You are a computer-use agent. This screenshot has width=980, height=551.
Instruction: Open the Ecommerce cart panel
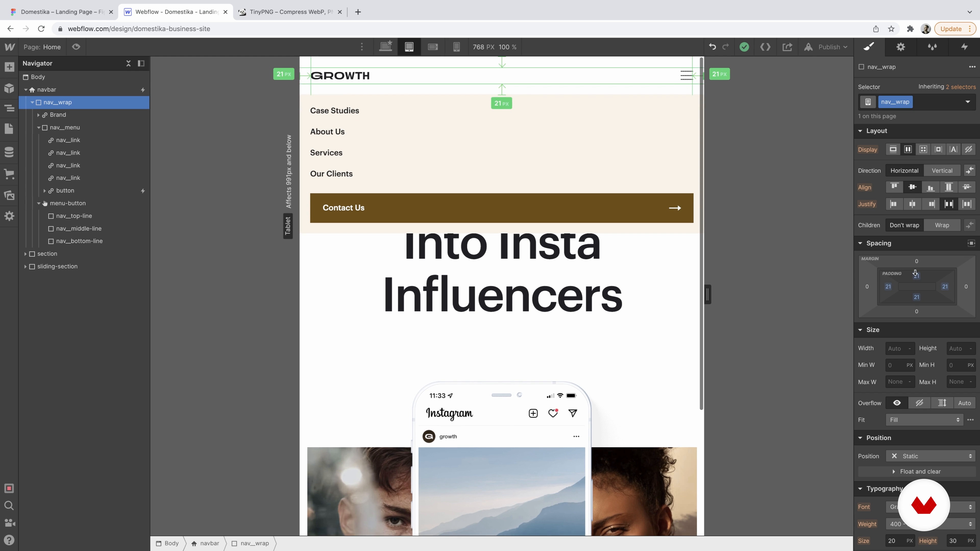coord(9,174)
